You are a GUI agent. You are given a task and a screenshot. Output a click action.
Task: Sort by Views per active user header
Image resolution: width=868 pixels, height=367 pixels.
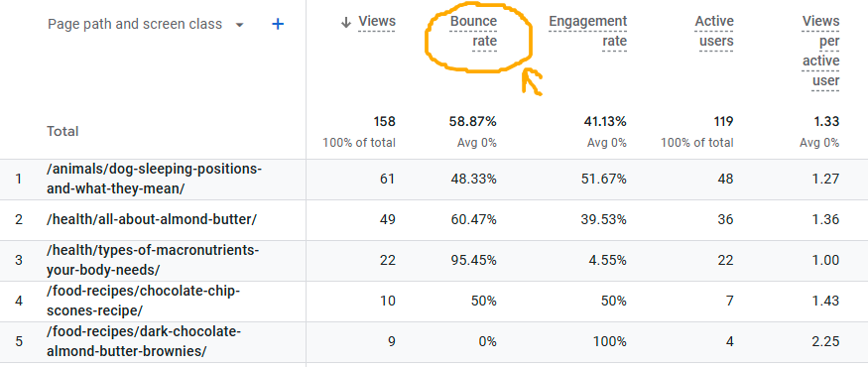click(821, 52)
